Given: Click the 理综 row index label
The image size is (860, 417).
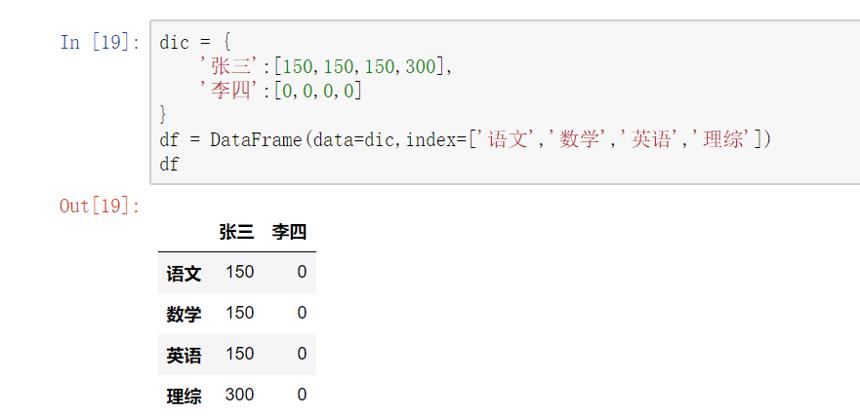Looking at the screenshot, I should tap(184, 396).
